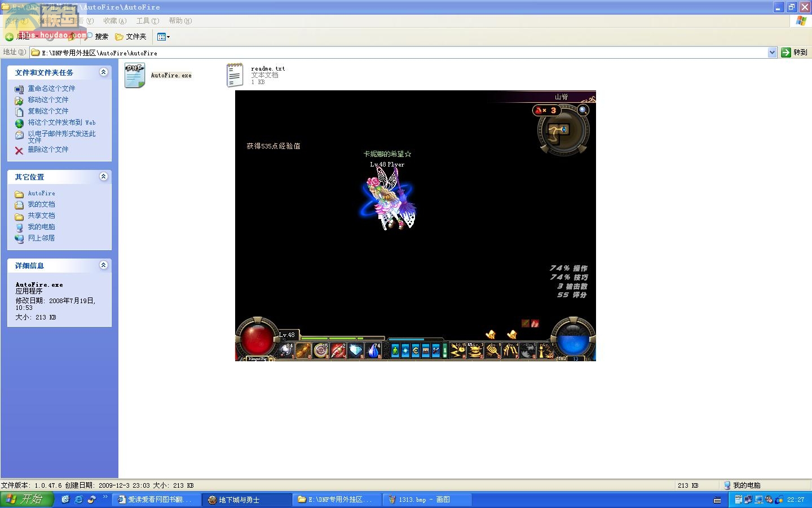Use skill slot A Lv.15 icon

click(x=458, y=351)
